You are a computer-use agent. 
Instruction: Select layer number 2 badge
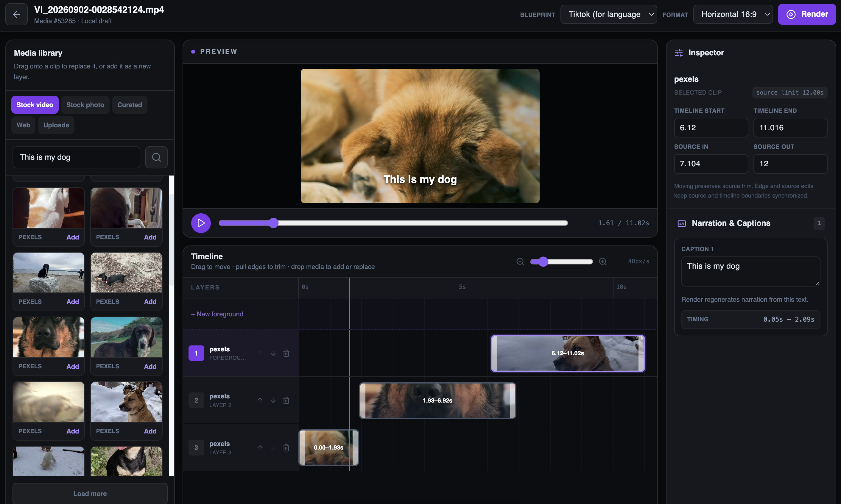tap(196, 400)
